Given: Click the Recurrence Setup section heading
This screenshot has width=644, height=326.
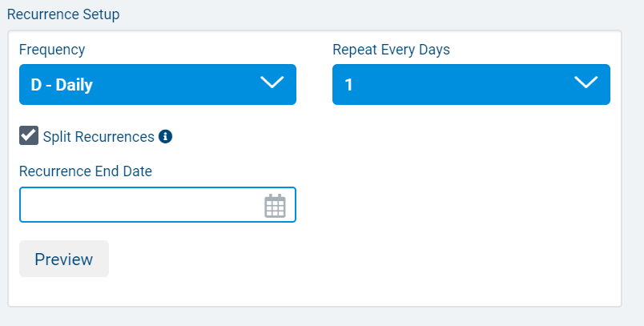Looking at the screenshot, I should pyautogui.click(x=62, y=14).
